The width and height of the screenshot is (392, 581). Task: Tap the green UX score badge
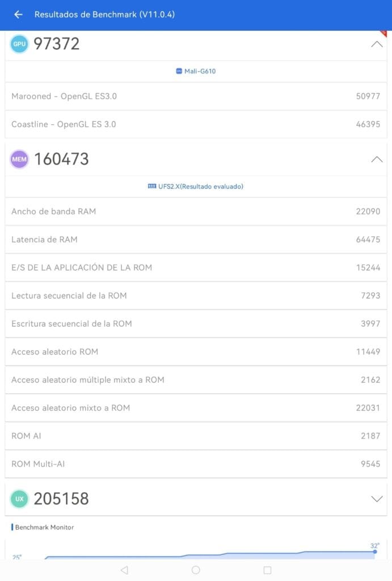point(19,499)
